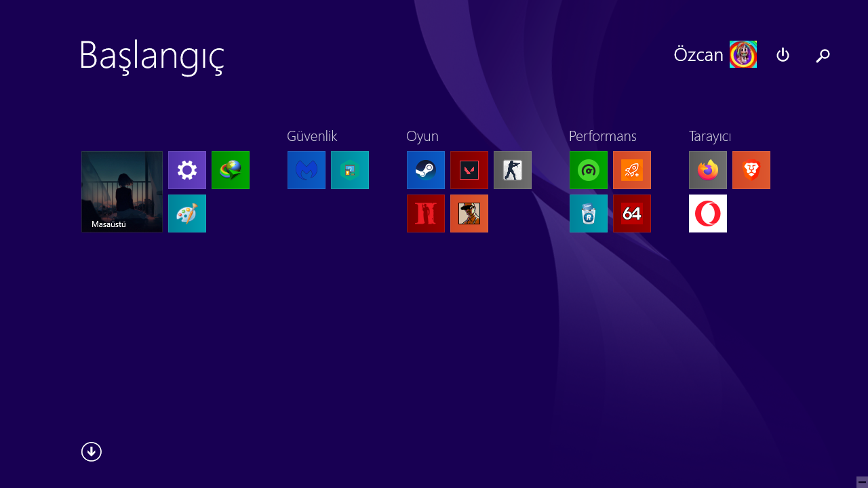Open the search magnifier button

click(823, 56)
